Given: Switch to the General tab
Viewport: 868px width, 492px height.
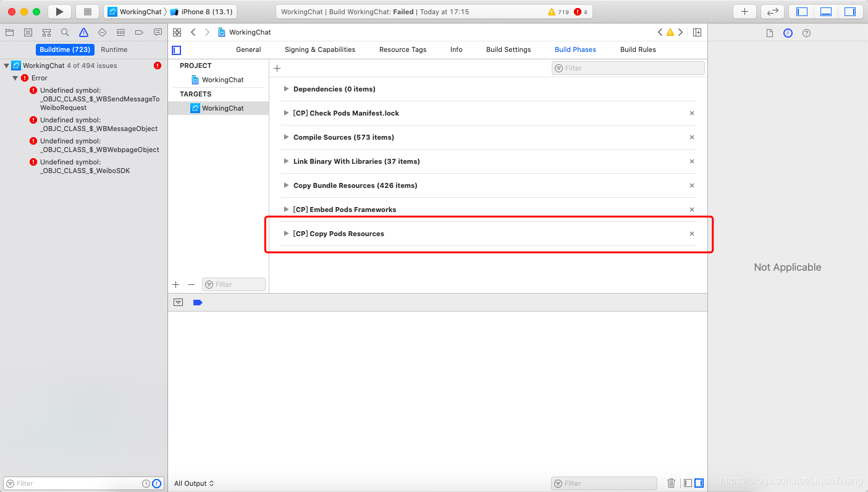Looking at the screenshot, I should 248,49.
